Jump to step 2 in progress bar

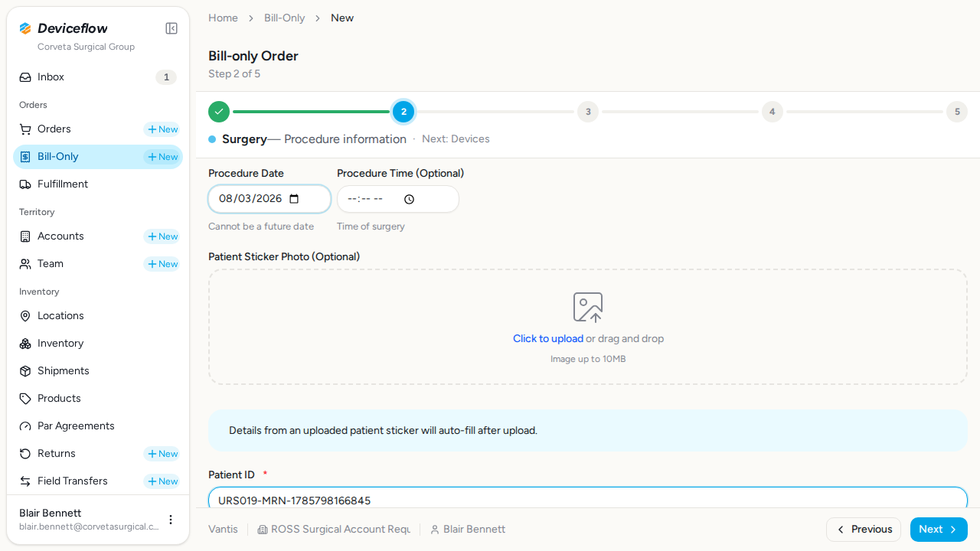point(403,112)
